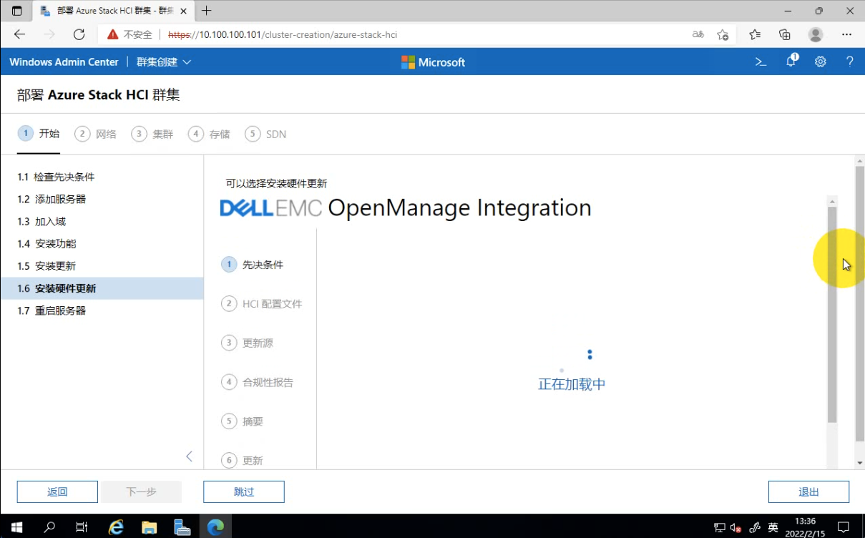Screen dimensions: 866x539
Task: Click the 下一步 button
Action: (141, 492)
